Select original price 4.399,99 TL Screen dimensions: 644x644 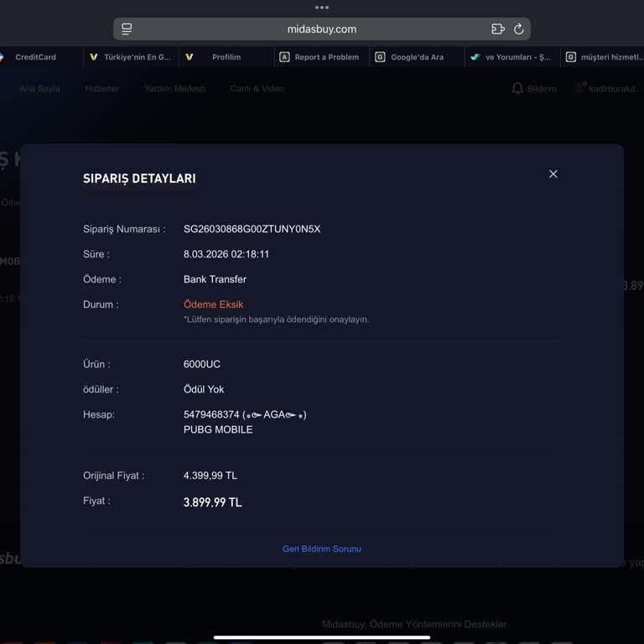(210, 475)
